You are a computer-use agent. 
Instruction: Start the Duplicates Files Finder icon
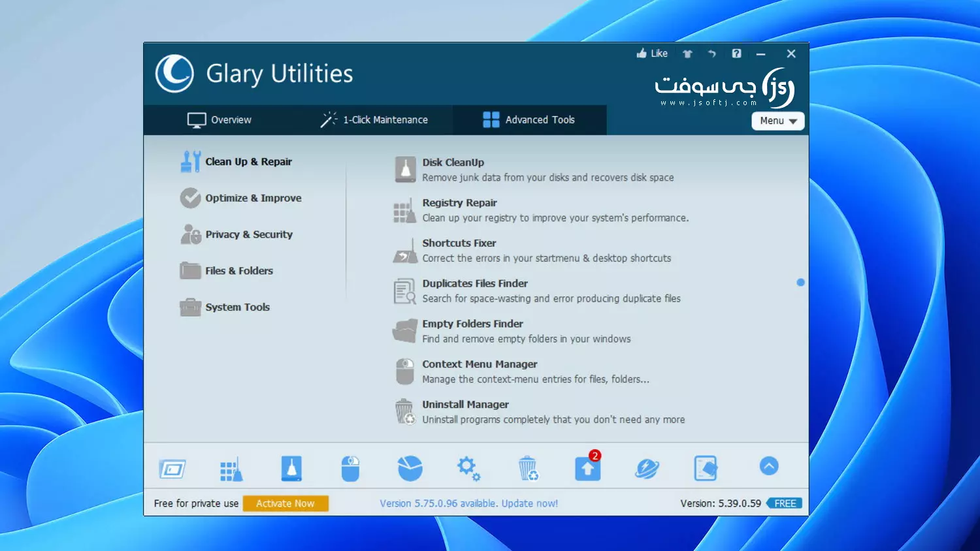pyautogui.click(x=405, y=291)
